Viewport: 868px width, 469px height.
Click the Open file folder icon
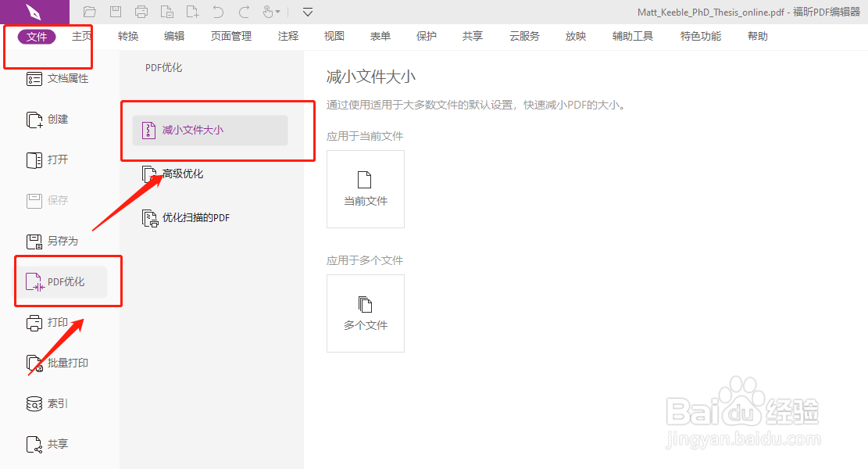[x=89, y=12]
